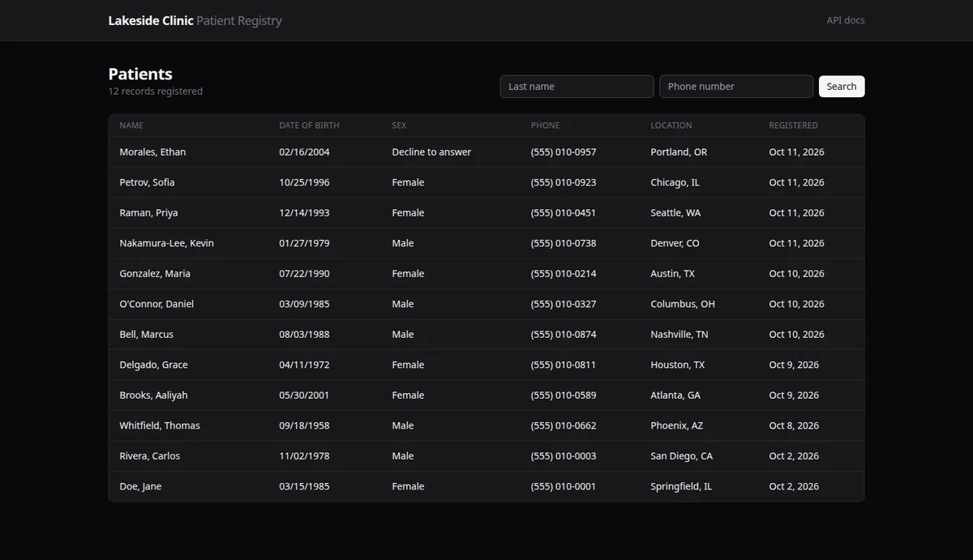Click location Seattle, WA
The image size is (973, 560).
pos(675,213)
